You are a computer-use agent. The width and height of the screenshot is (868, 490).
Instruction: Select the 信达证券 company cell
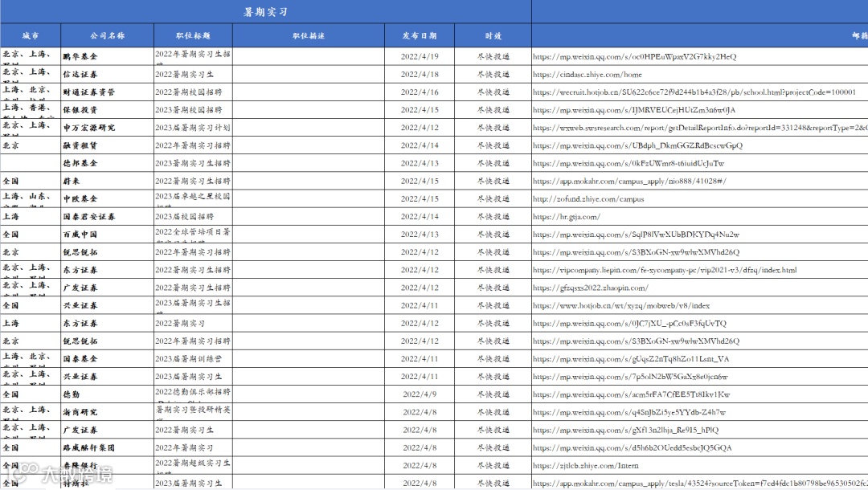coord(108,74)
